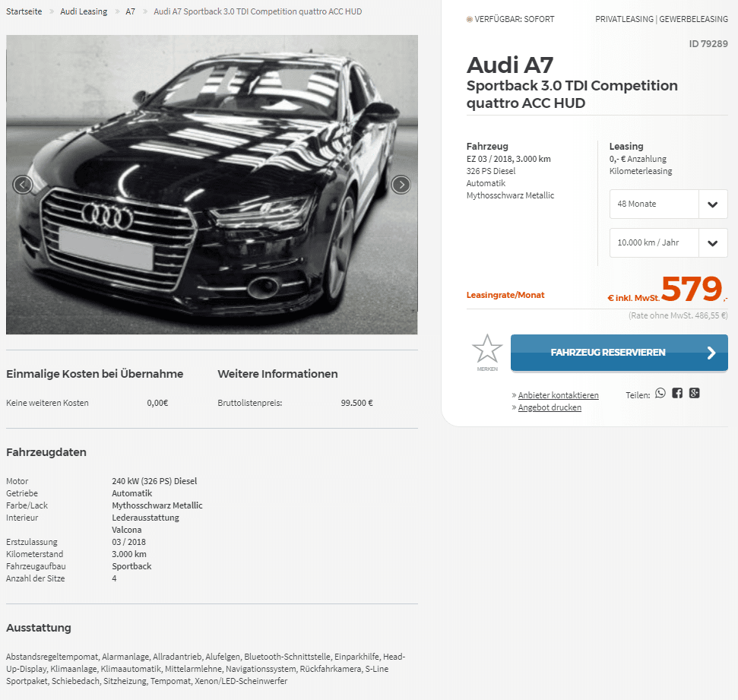Click the Kilometerstand value 3.000 km
Screen dimensions: 738x700
pyautogui.click(x=129, y=554)
